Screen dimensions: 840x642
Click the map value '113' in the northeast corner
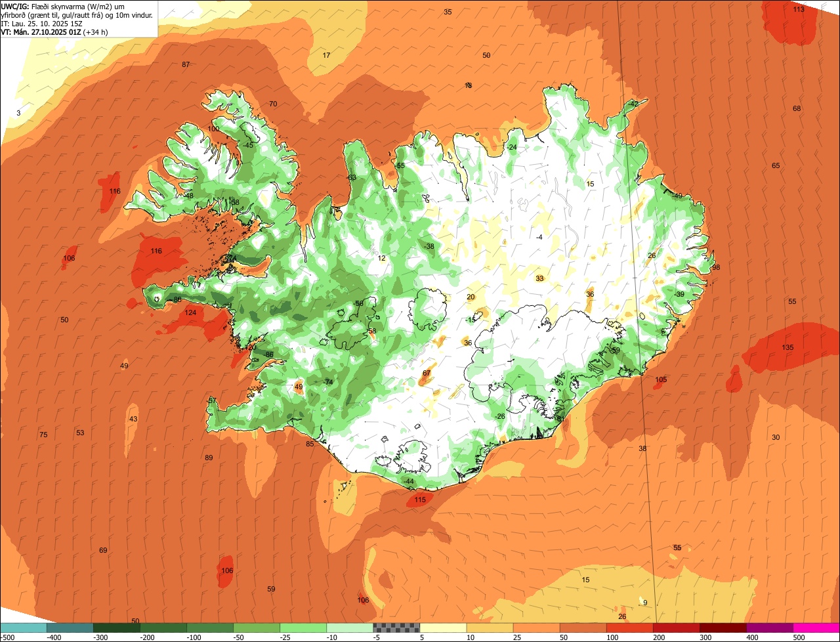coord(799,9)
